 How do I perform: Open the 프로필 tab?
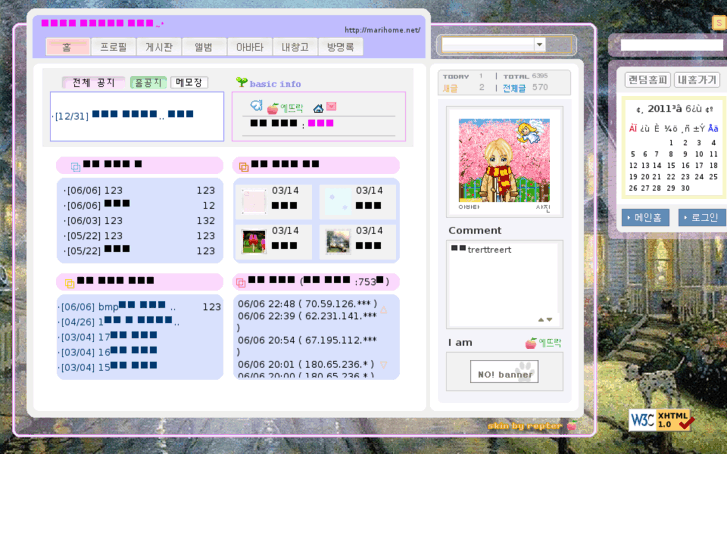(x=113, y=47)
